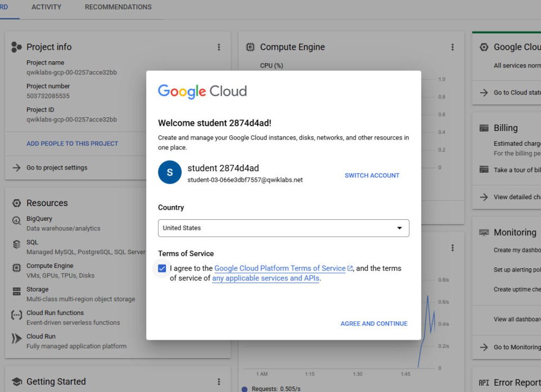Click Create uptime checks link

coord(517,290)
